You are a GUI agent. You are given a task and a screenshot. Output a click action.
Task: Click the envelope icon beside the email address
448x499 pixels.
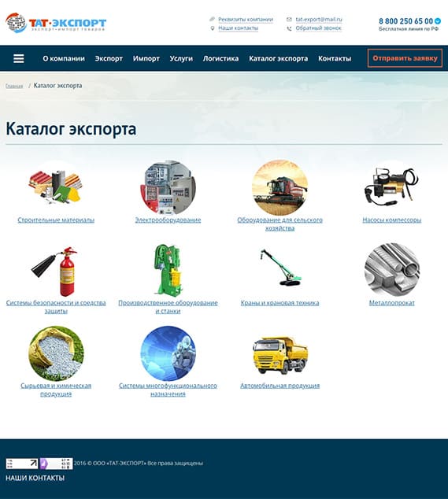[289, 20]
